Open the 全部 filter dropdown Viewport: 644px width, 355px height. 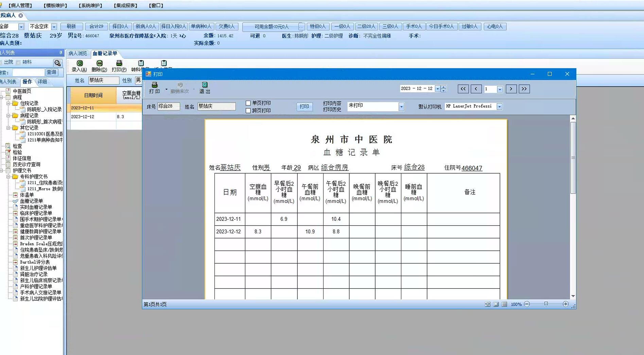[21, 26]
